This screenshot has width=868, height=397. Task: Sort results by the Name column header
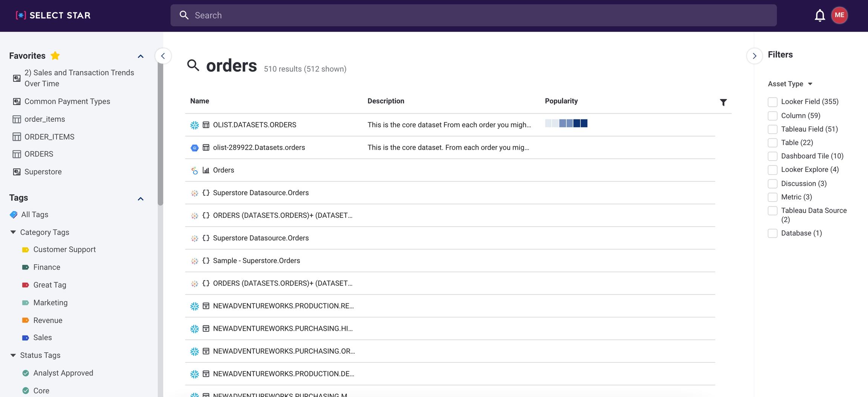[199, 101]
